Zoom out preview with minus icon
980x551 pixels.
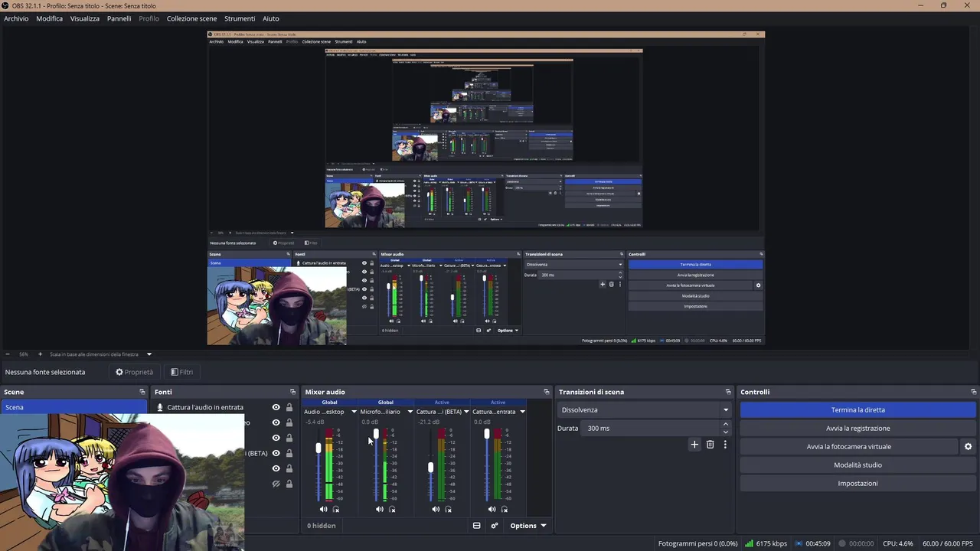coord(8,354)
